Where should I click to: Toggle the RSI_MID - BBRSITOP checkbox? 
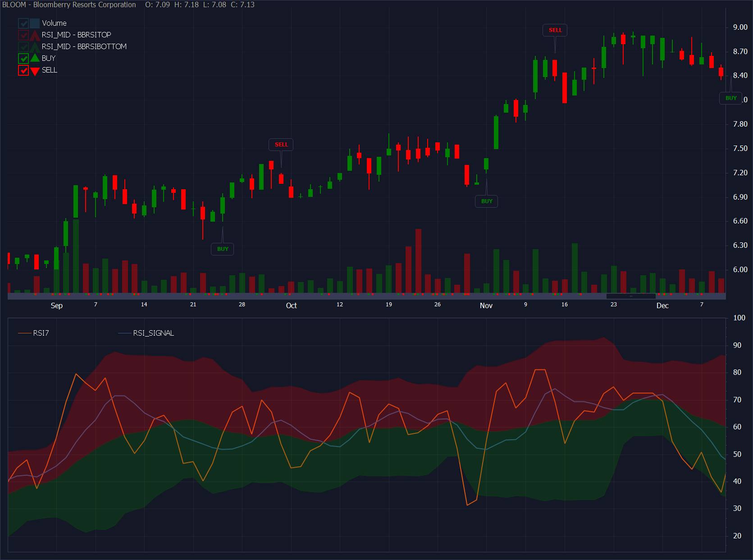23,35
